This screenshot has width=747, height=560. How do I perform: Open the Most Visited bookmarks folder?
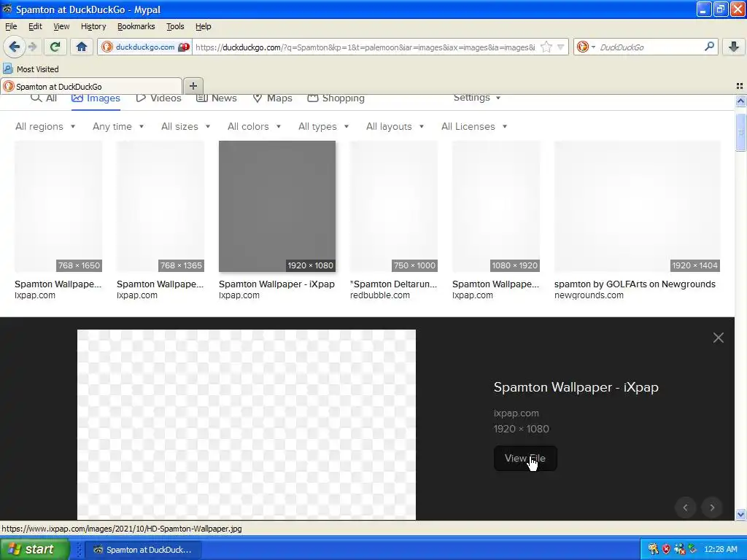click(x=31, y=69)
